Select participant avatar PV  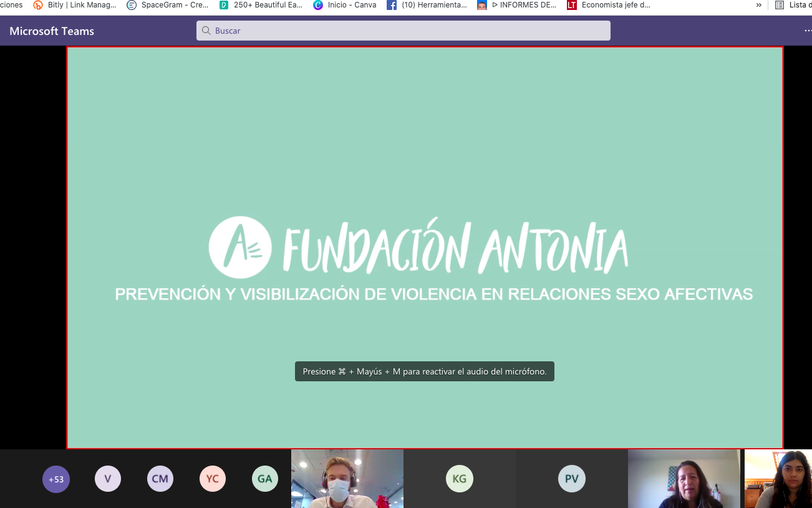[x=572, y=479]
